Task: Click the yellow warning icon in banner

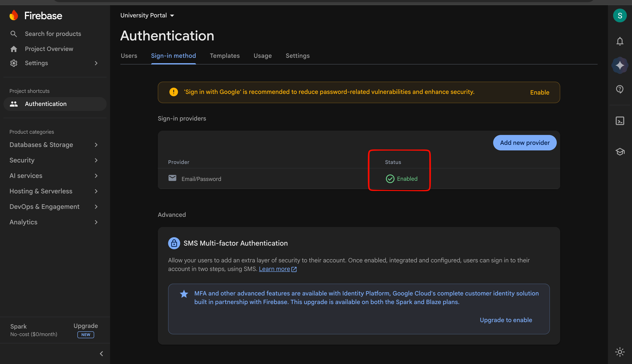Action: [x=173, y=92]
